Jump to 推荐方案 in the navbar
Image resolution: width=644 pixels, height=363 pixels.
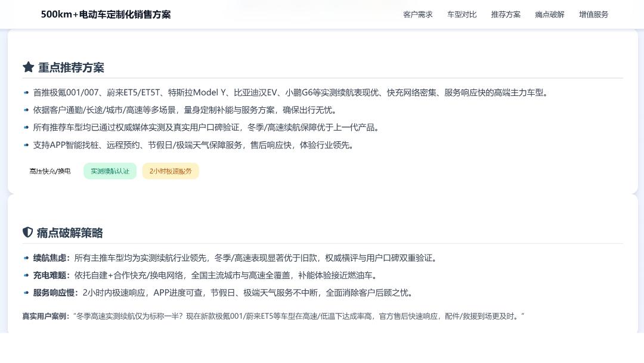[x=506, y=14]
